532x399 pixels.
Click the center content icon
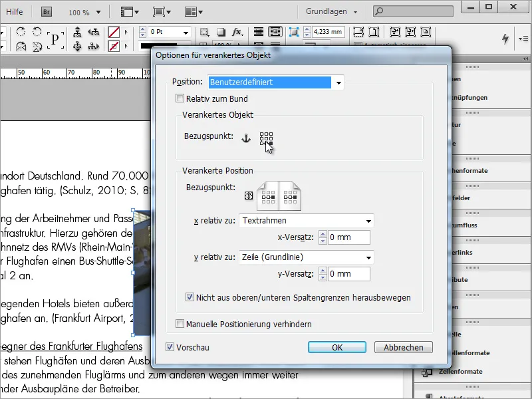(x=426, y=32)
